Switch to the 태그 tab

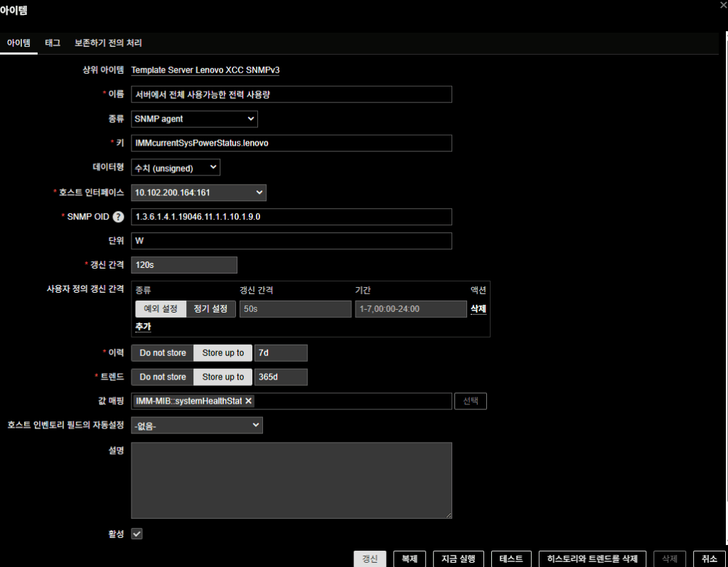(52, 43)
